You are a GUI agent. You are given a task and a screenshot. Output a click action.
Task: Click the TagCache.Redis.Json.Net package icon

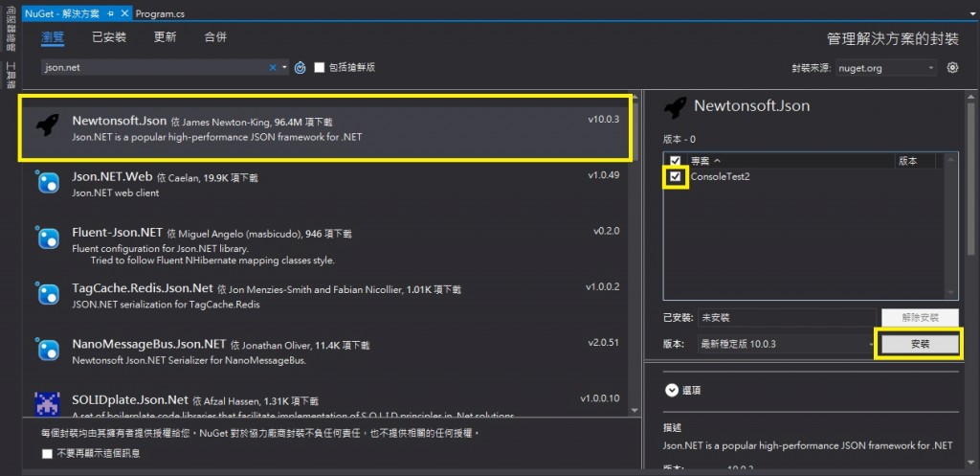tap(48, 293)
